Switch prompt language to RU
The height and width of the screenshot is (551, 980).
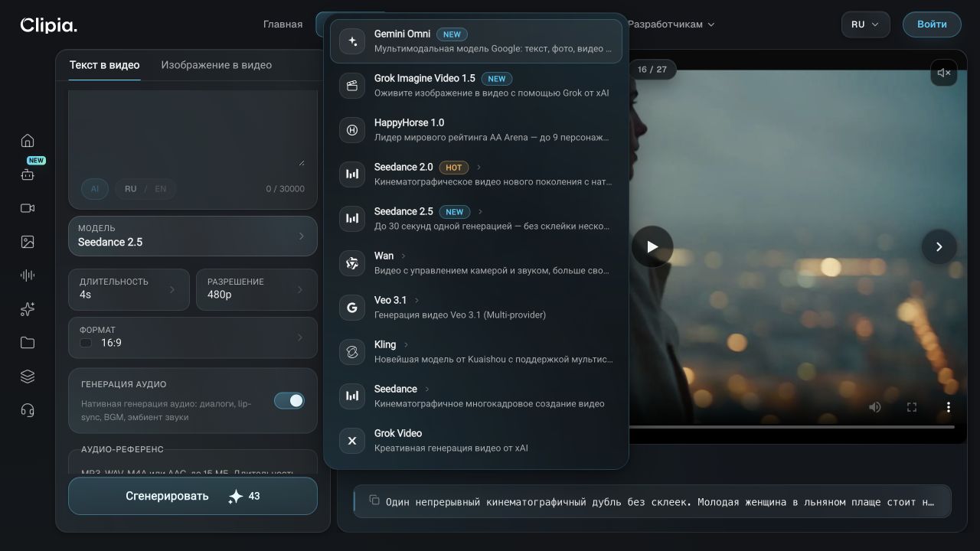pos(131,189)
